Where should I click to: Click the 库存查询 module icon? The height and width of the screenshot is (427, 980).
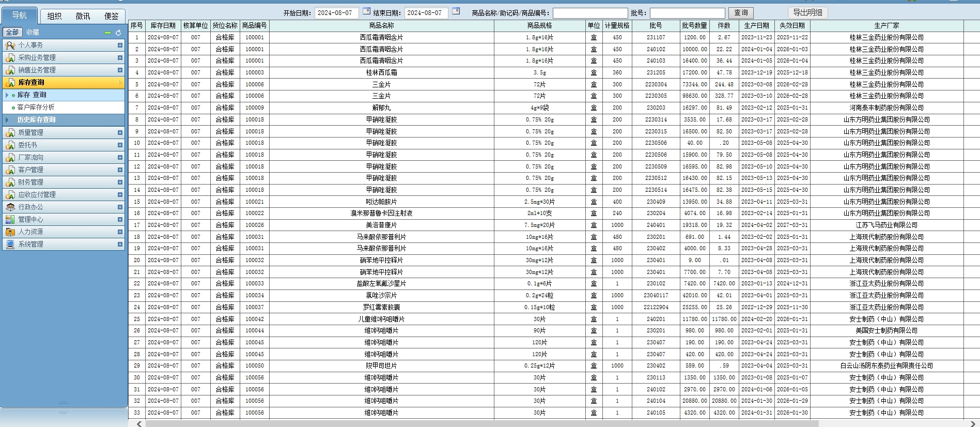(10, 83)
